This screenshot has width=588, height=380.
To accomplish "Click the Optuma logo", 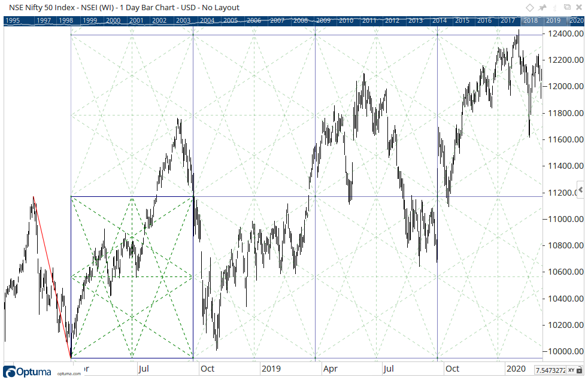I will [28, 372].
